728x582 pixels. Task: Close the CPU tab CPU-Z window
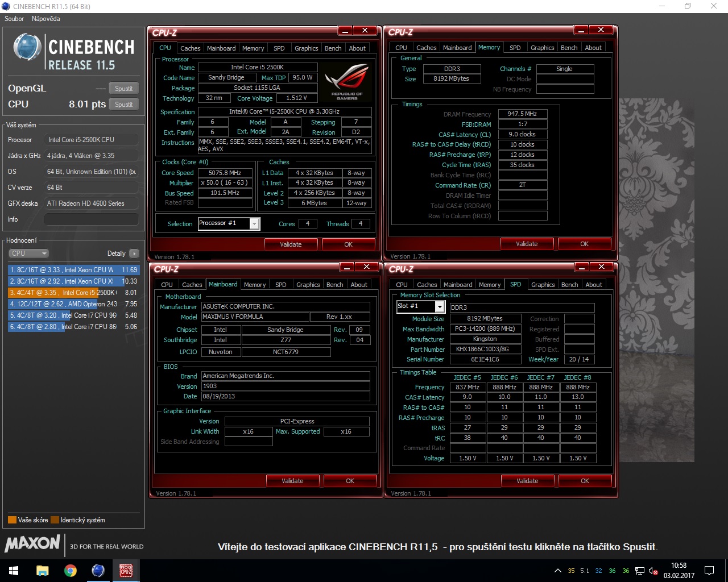[365, 30]
